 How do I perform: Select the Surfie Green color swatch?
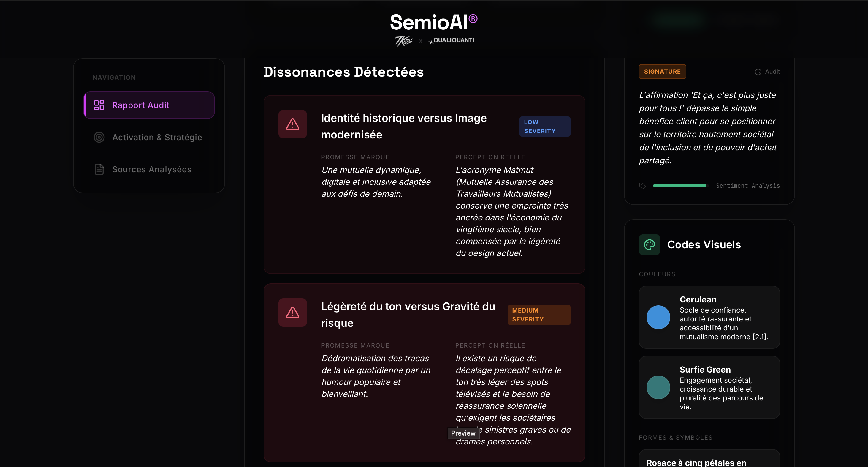click(x=658, y=387)
